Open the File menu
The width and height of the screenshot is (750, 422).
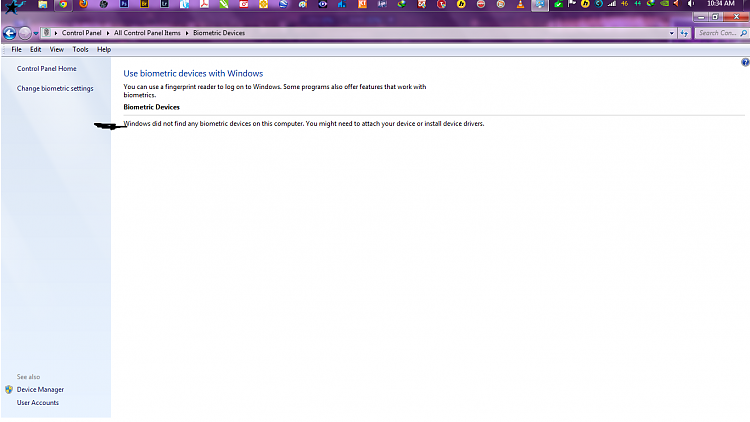[16, 49]
